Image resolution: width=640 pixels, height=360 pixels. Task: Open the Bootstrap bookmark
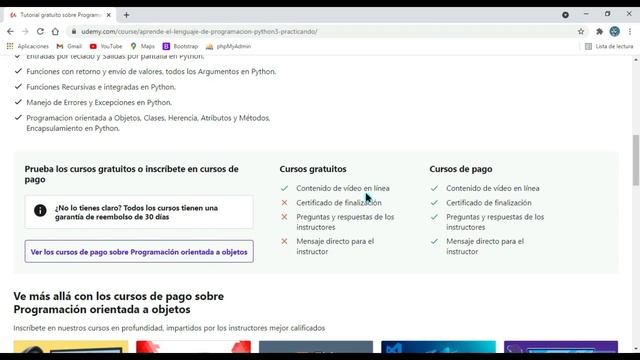pyautogui.click(x=180, y=47)
